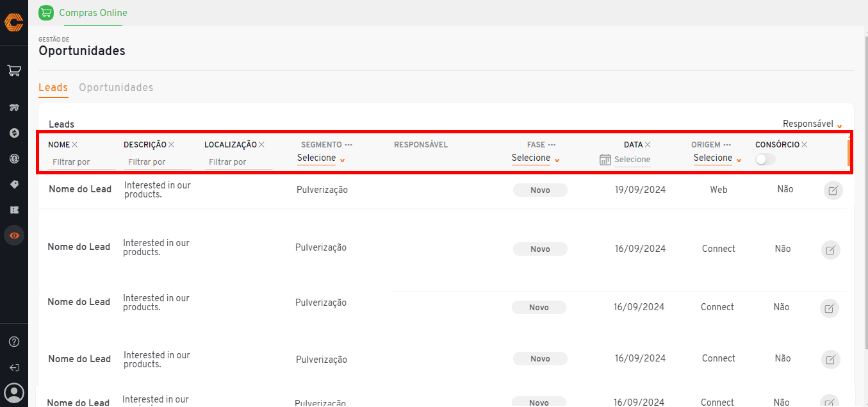This screenshot has width=868, height=407.
Task: Click Pulverização in the Web origin row
Action: [322, 190]
